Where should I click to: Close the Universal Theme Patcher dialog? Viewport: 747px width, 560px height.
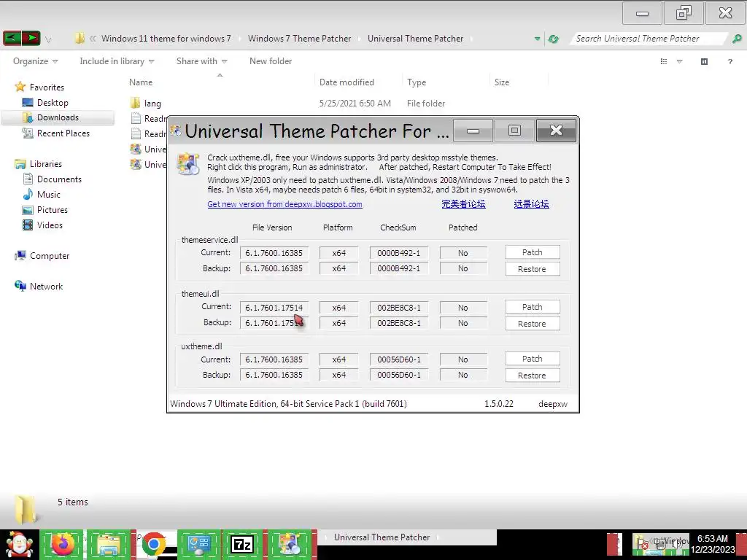[x=556, y=131]
